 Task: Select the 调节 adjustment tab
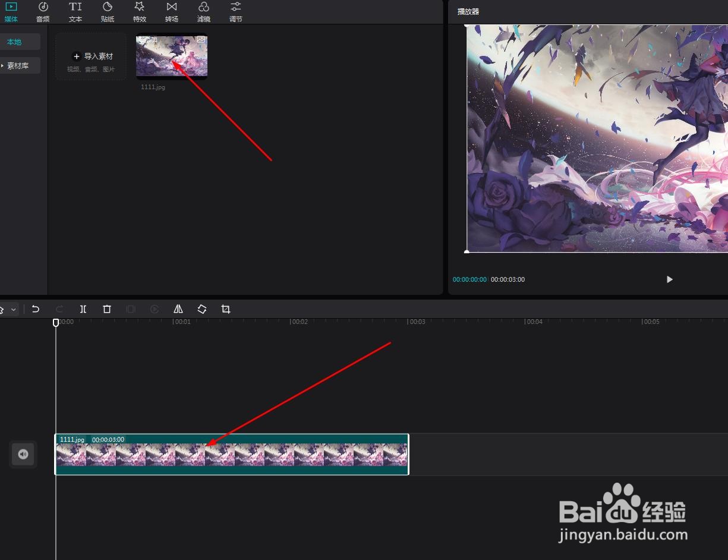point(235,12)
